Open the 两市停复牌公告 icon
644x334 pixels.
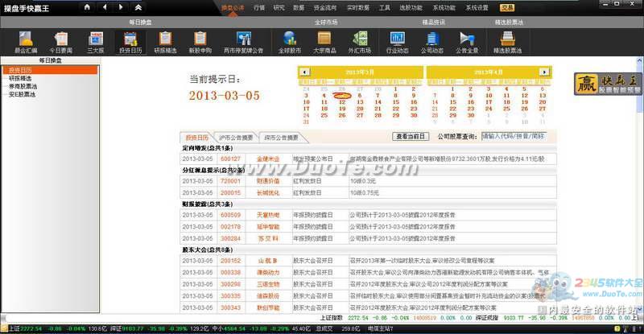tap(244, 43)
